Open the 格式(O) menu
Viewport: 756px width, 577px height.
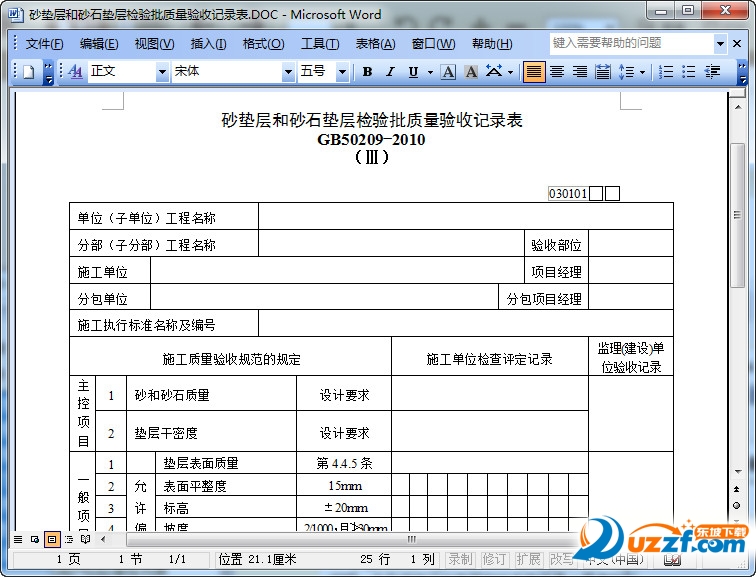[x=263, y=44]
